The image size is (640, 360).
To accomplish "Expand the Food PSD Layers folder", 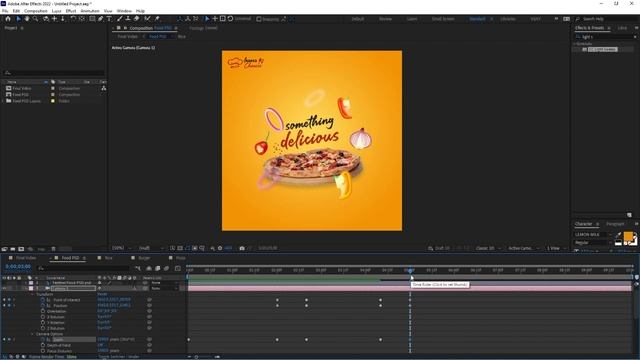I will (x=3, y=101).
